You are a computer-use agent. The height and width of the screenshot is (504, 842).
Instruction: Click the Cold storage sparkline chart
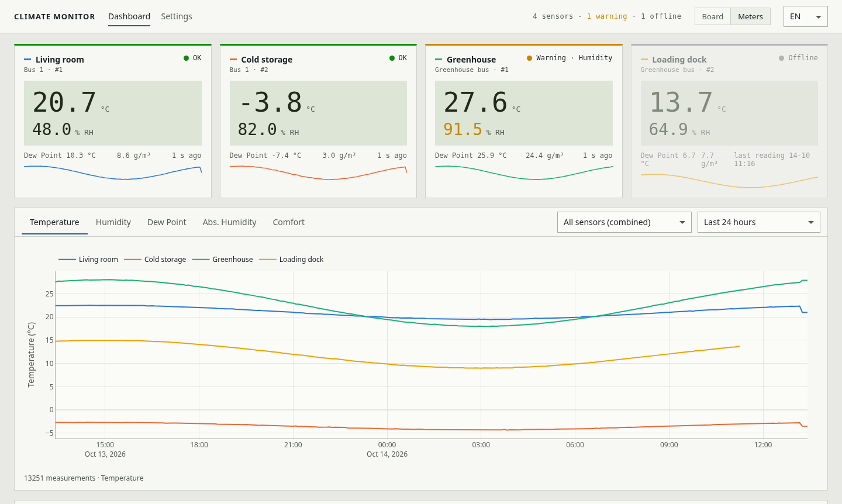point(318,173)
